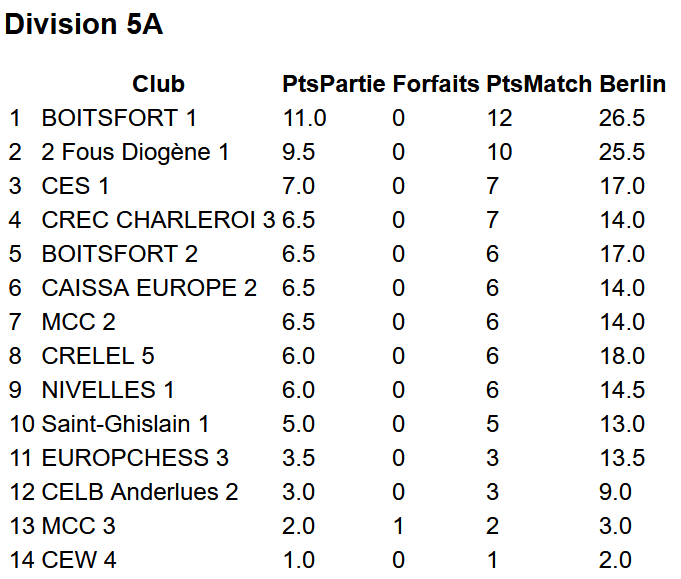Image resolution: width=681 pixels, height=579 pixels.
Task: Click the Division 5A heading
Action: point(84,24)
